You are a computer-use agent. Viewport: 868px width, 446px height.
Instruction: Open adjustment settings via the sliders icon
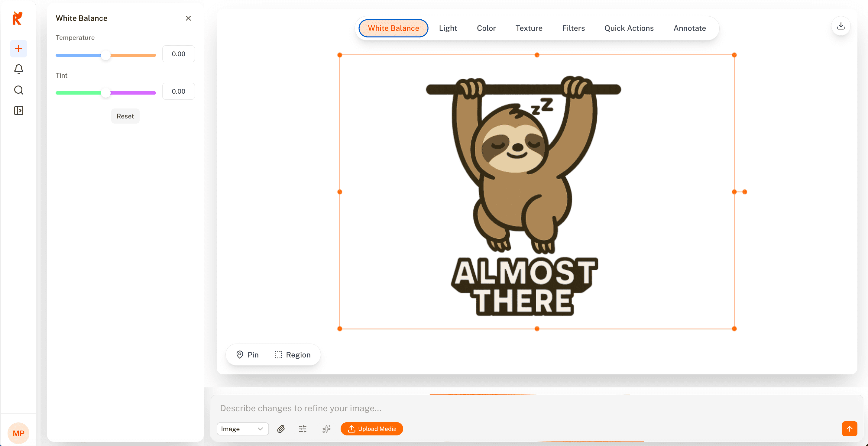[302, 429]
